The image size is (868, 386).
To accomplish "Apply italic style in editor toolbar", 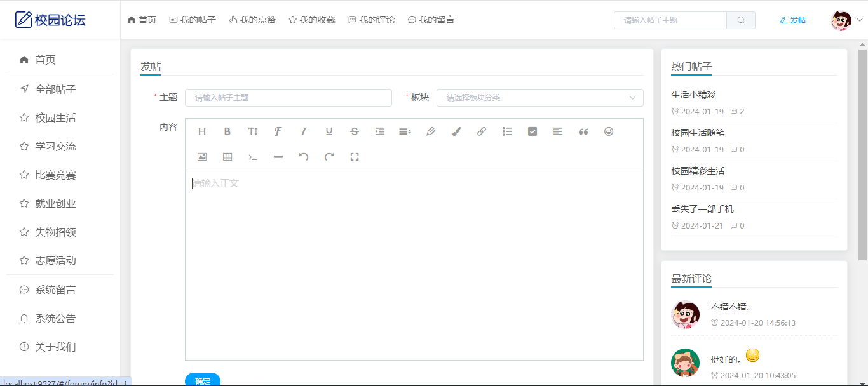I will click(304, 131).
